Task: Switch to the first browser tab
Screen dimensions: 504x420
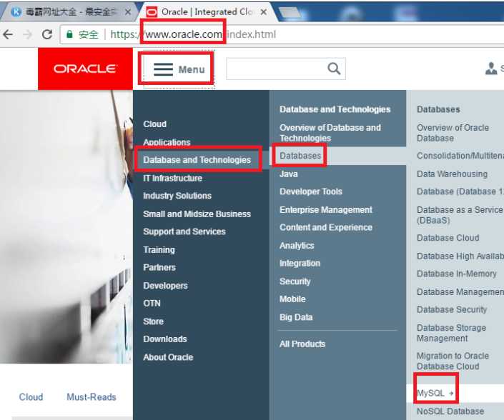Action: [x=69, y=12]
